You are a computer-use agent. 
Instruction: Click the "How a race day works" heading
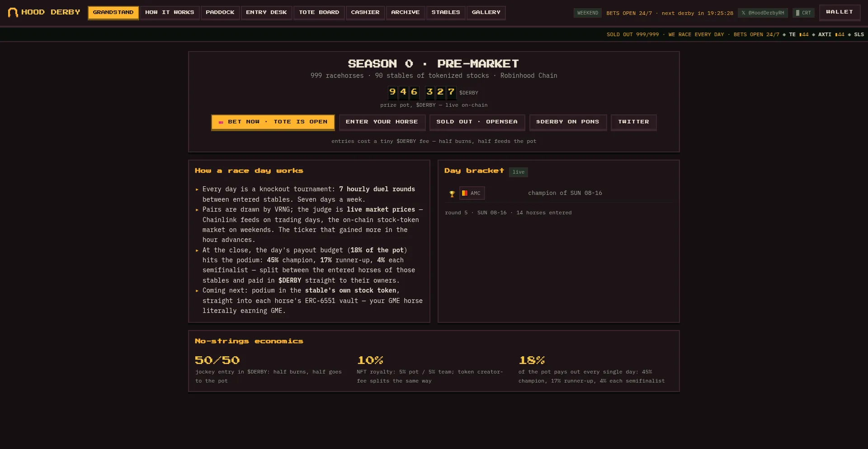249,171
